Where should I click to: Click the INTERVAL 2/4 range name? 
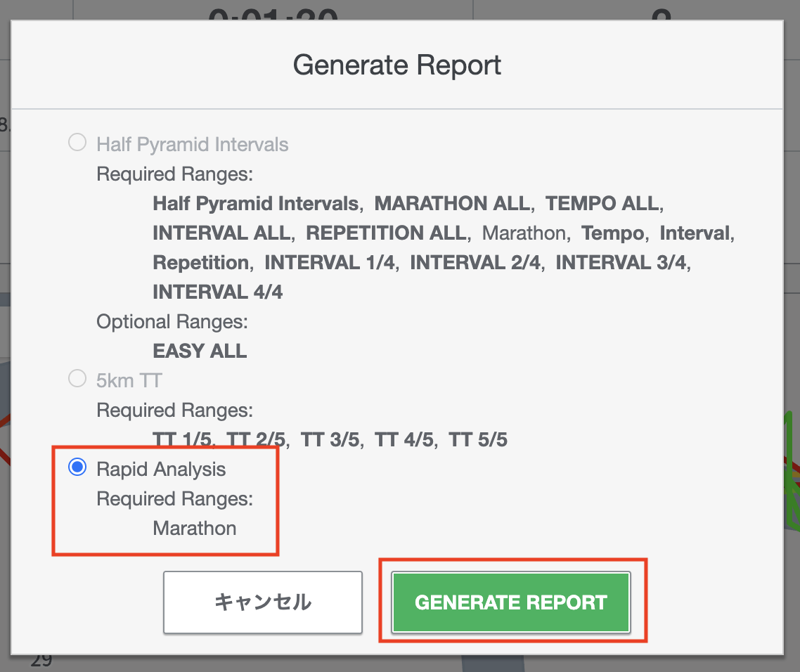pyautogui.click(x=476, y=263)
